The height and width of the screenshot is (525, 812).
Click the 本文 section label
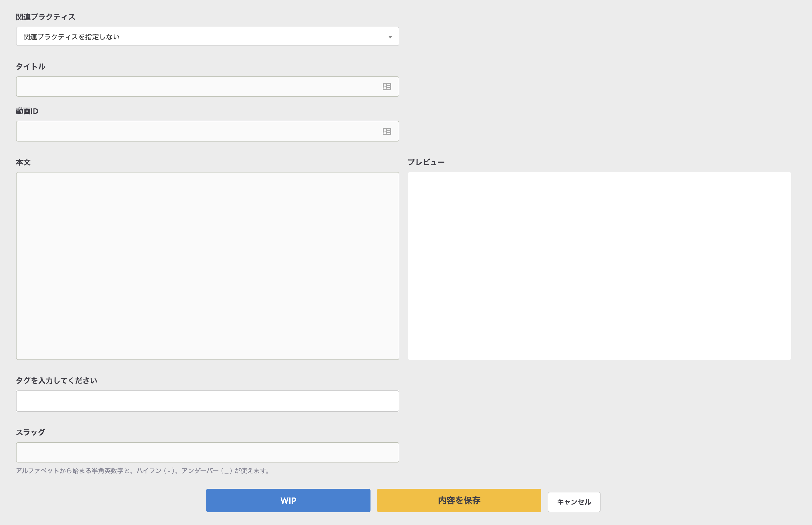(x=23, y=162)
